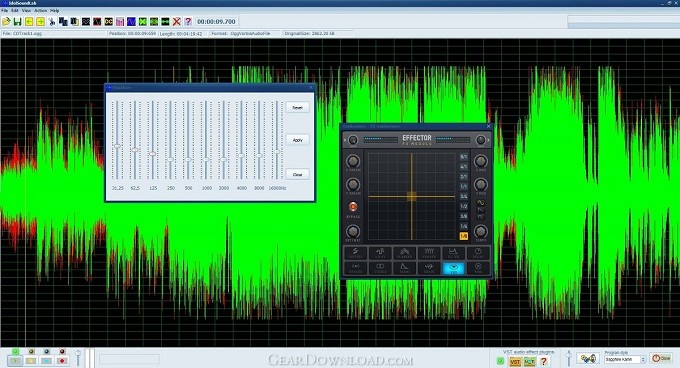Screen dimensions: 680x368
Task: Click the Reset button in Equalizer dialog
Action: [x=298, y=107]
